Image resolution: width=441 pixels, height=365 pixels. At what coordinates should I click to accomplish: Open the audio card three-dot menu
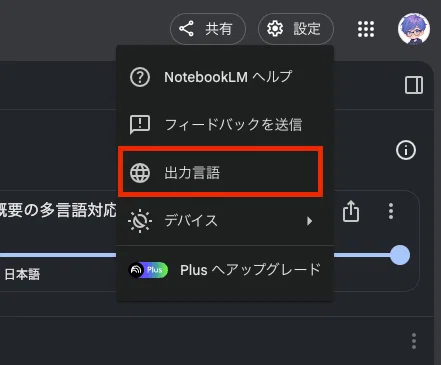(x=391, y=211)
